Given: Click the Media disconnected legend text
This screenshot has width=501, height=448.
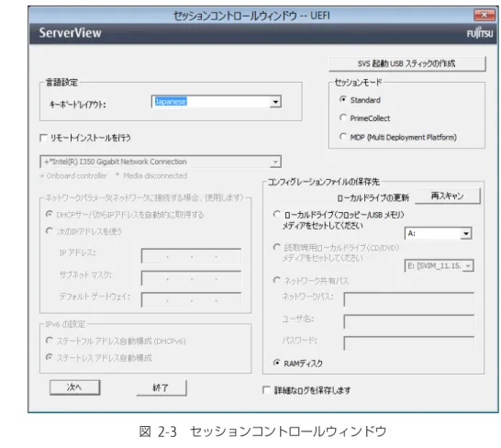Looking at the screenshot, I should 151,176.
